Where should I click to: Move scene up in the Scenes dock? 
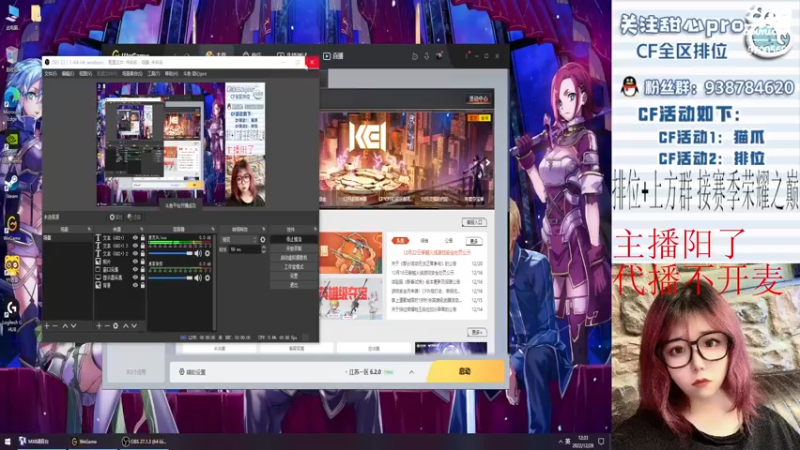pos(65,326)
